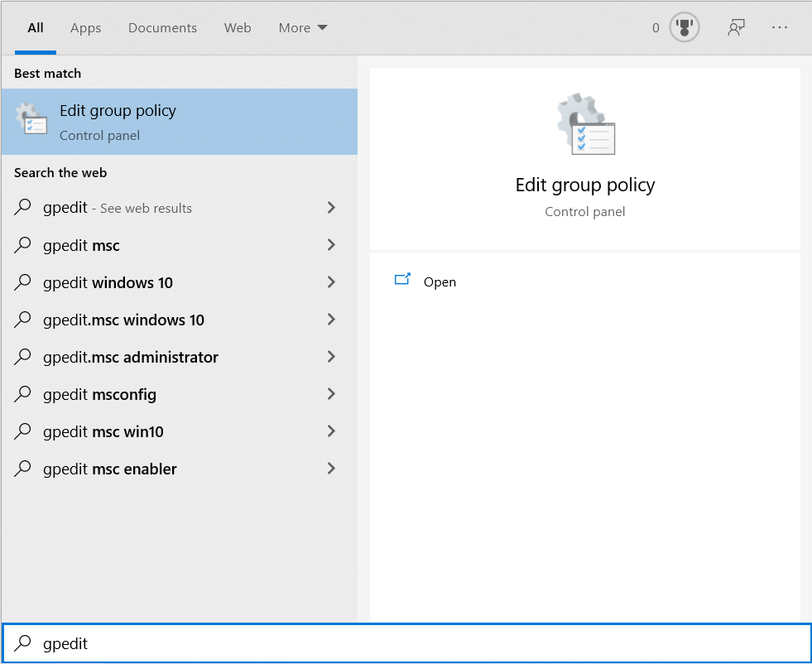Expand arrow for gpedit windows 10 suggestion
The width and height of the screenshot is (812, 664).
(x=331, y=282)
